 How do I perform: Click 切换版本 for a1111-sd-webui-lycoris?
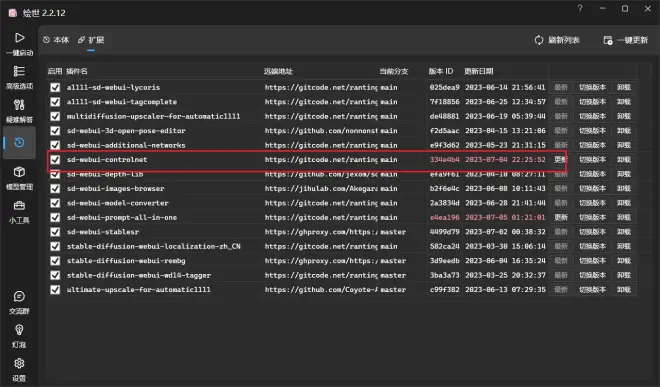tap(592, 88)
